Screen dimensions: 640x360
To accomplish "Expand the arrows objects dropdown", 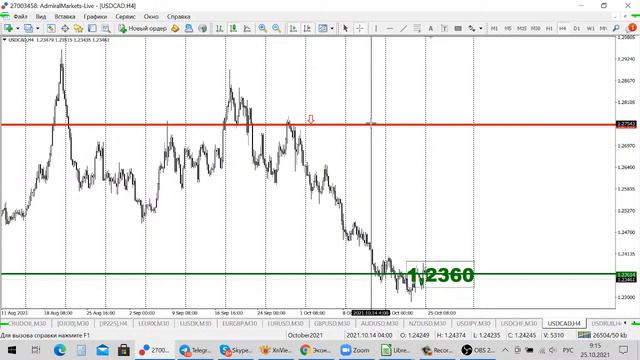I will pos(481,28).
